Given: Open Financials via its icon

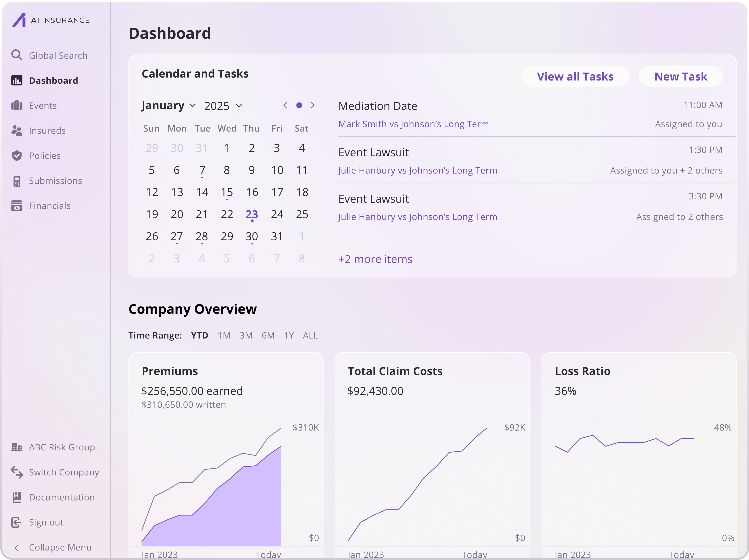Looking at the screenshot, I should (x=17, y=206).
